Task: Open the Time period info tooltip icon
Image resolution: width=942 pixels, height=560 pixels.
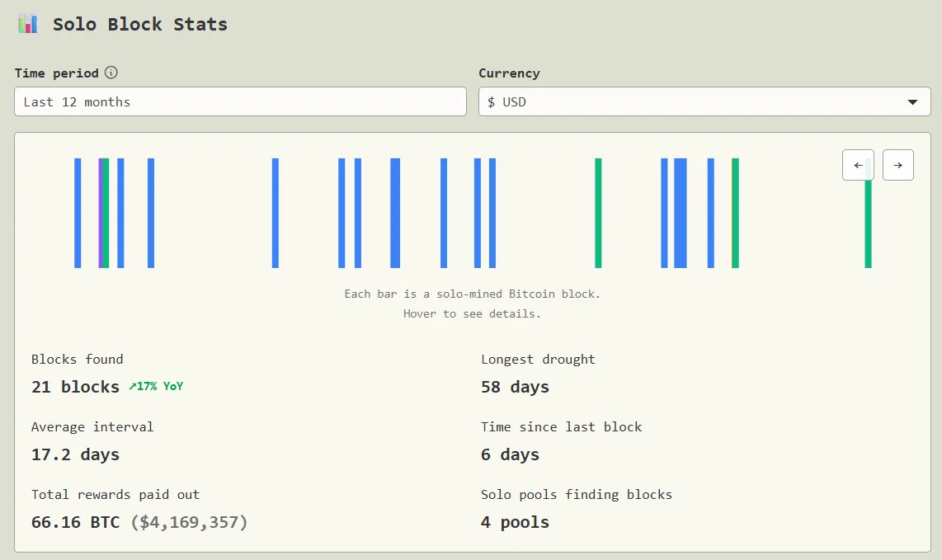Action: coord(112,73)
